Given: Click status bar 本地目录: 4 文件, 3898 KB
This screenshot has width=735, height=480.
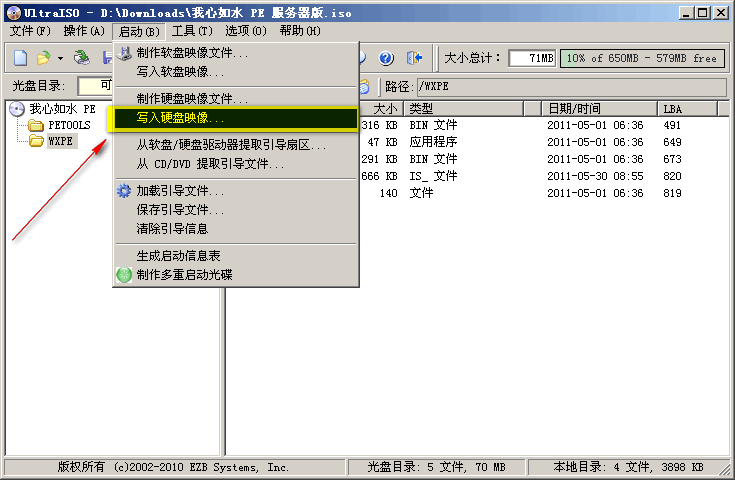Looking at the screenshot, I should 628,467.
